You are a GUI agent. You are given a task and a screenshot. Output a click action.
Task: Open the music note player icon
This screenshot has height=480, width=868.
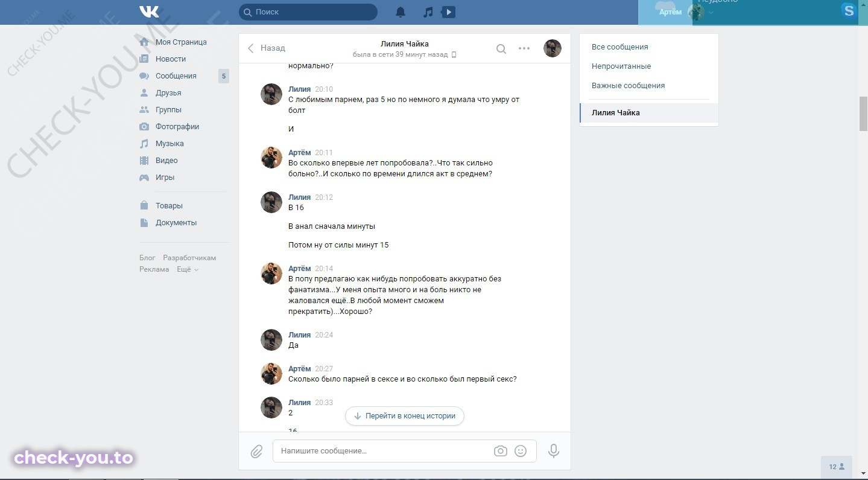coord(428,12)
